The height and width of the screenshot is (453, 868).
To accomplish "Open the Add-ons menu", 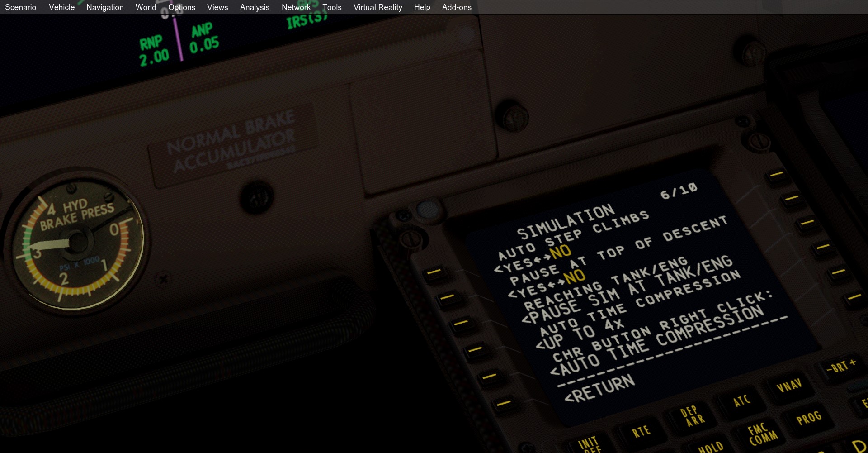I will (456, 7).
